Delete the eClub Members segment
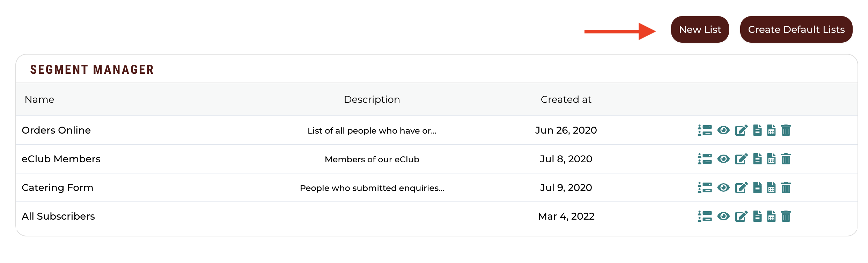The image size is (868, 263). pos(786,159)
